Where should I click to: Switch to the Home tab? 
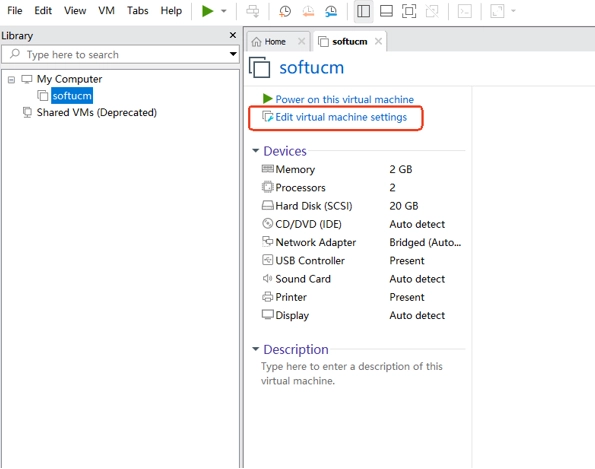click(275, 42)
